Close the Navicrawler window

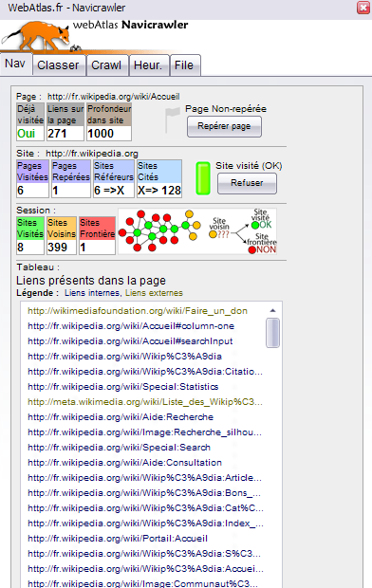(x=363, y=8)
